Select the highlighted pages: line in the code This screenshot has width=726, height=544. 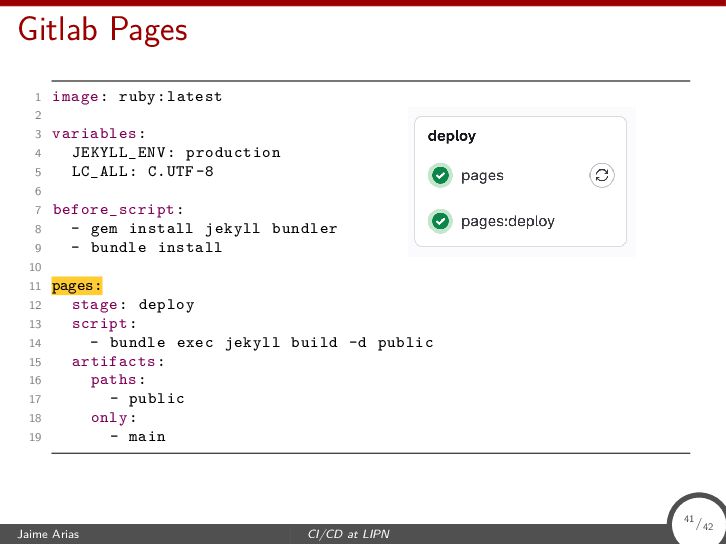(x=76, y=286)
